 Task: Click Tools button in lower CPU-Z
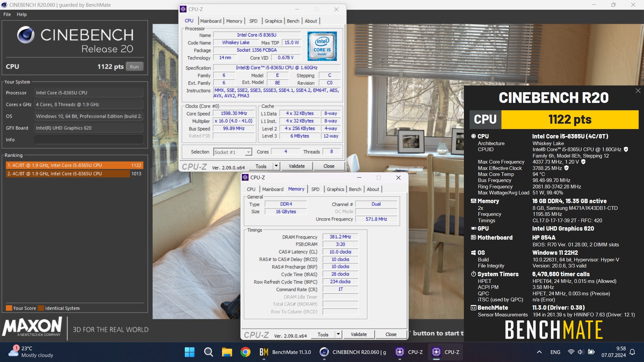coord(323,334)
